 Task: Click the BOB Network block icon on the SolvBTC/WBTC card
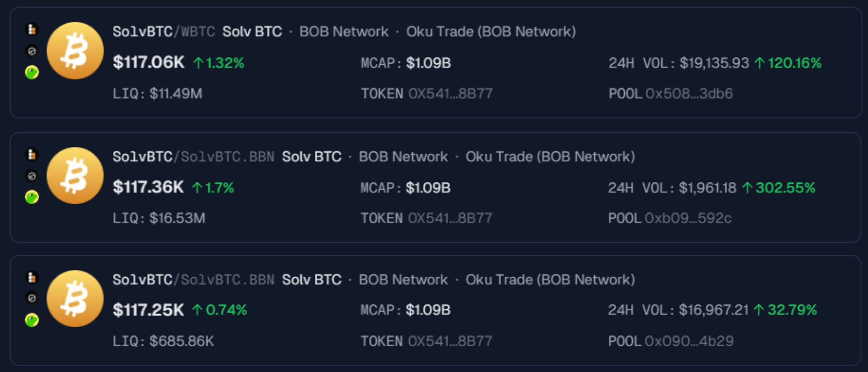pyautogui.click(x=32, y=30)
